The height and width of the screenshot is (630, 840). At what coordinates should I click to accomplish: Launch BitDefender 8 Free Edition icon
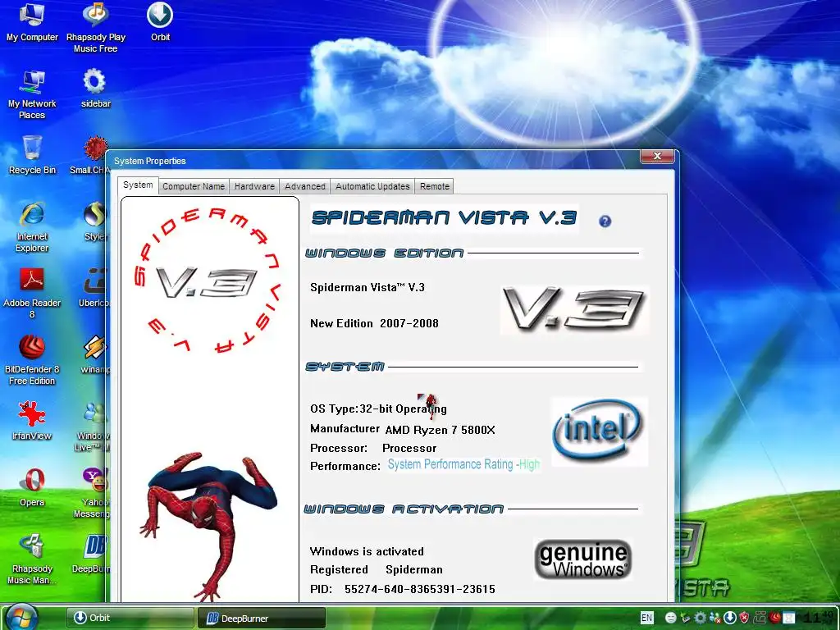(32, 360)
